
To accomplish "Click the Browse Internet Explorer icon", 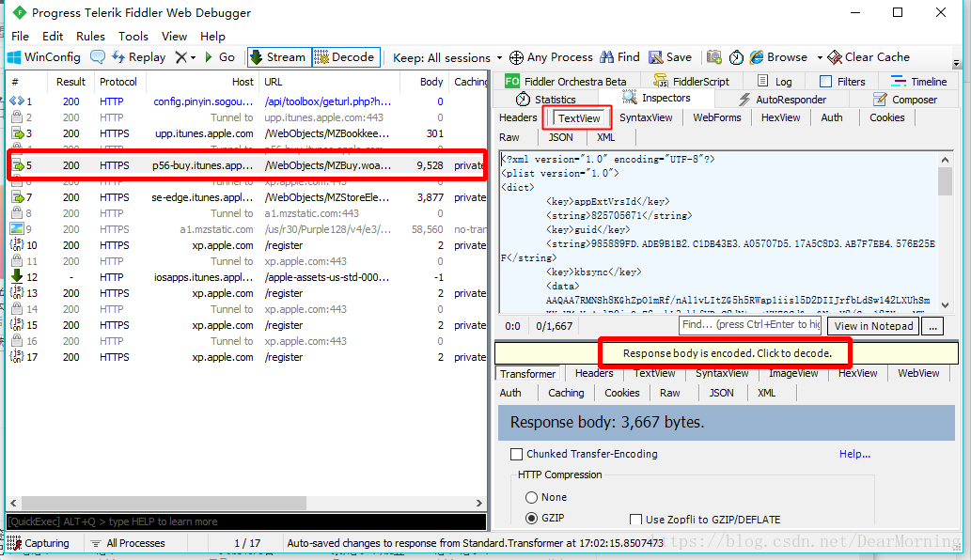I will [x=757, y=57].
